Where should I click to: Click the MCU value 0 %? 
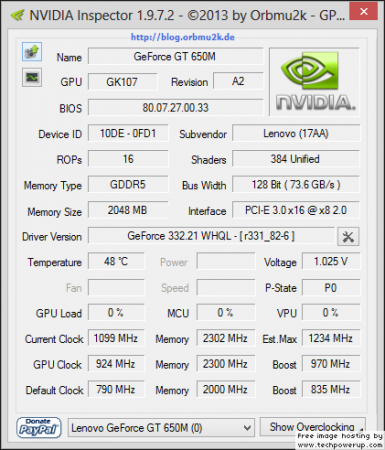(x=226, y=312)
